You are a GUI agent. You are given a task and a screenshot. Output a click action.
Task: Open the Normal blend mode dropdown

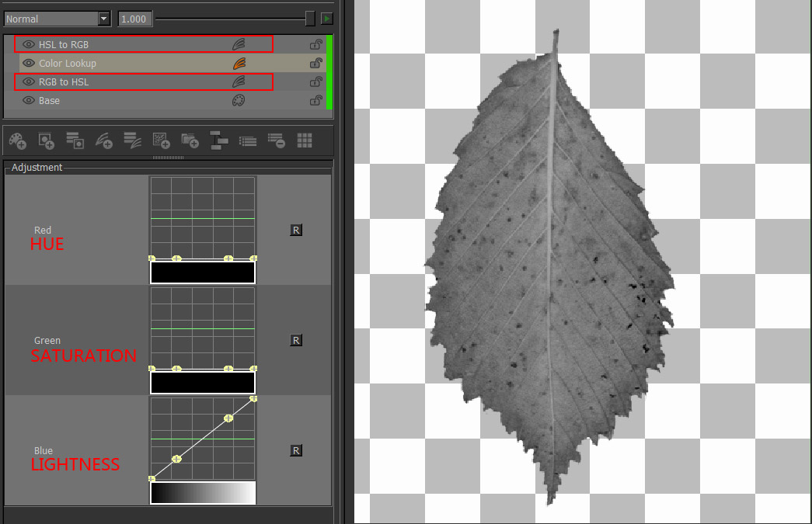(x=104, y=19)
